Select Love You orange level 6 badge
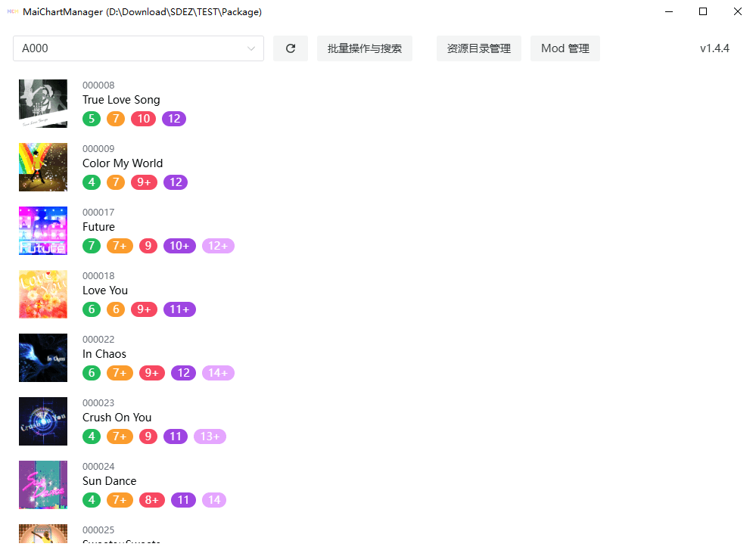 point(116,309)
